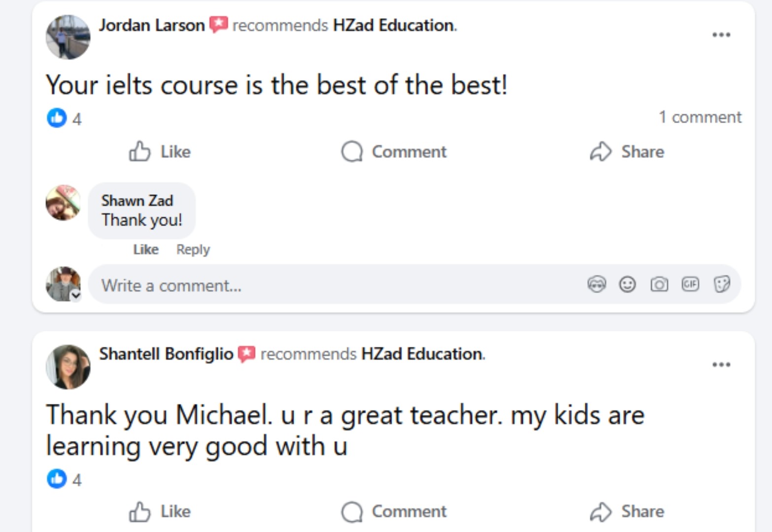Switch commenting identity via the avatar chevron
The width and height of the screenshot is (772, 532).
75,295
